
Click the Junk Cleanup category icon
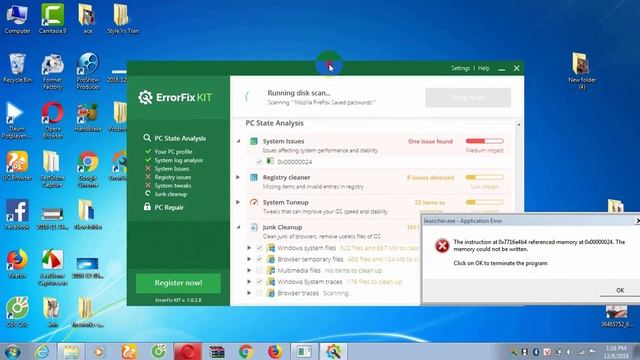[x=253, y=227]
